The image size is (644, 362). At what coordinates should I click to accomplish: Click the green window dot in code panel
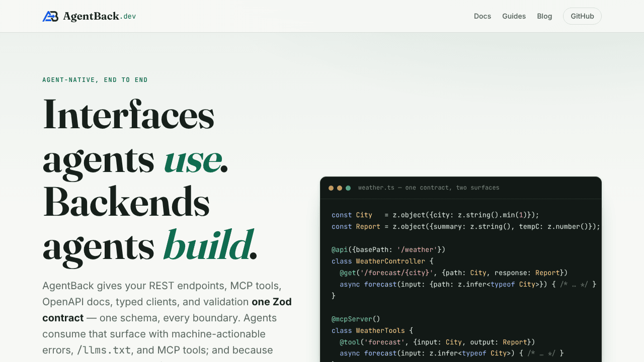tap(348, 188)
